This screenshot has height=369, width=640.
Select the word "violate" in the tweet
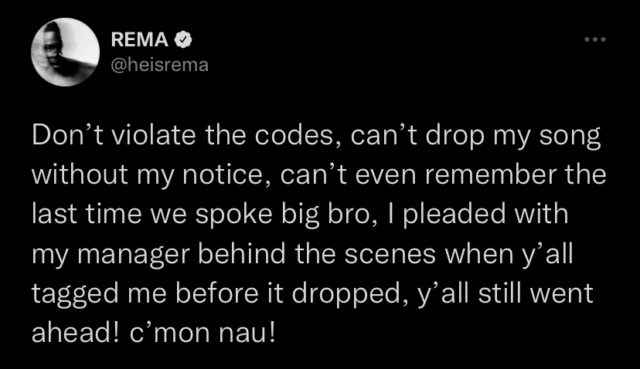tap(154, 136)
